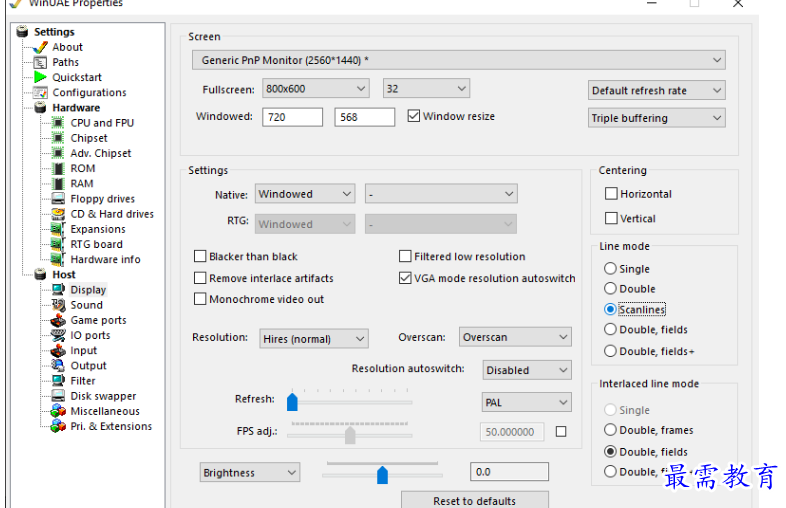Click the Display monitor icon

[58, 290]
